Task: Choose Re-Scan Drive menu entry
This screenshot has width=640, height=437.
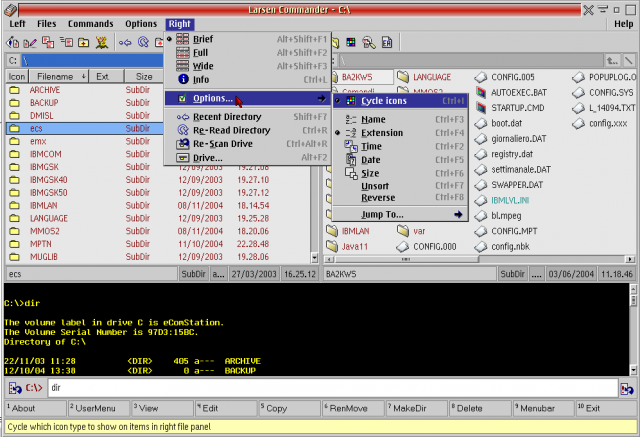Action: click(247, 144)
